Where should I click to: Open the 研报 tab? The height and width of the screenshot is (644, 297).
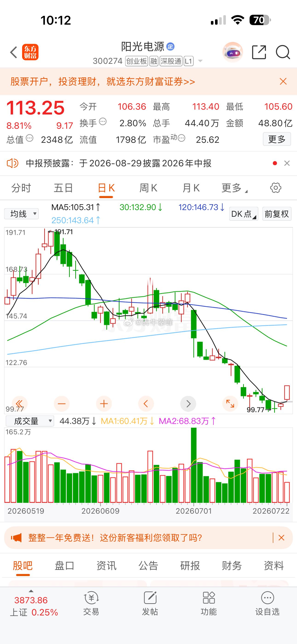point(190,565)
